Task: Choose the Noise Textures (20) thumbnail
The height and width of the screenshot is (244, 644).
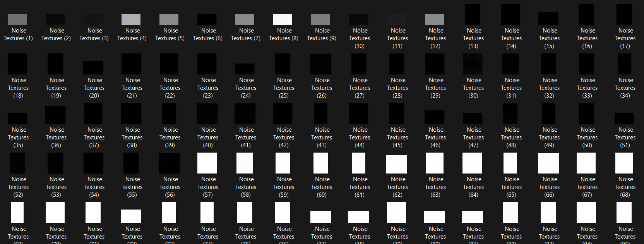Action: pyautogui.click(x=93, y=67)
